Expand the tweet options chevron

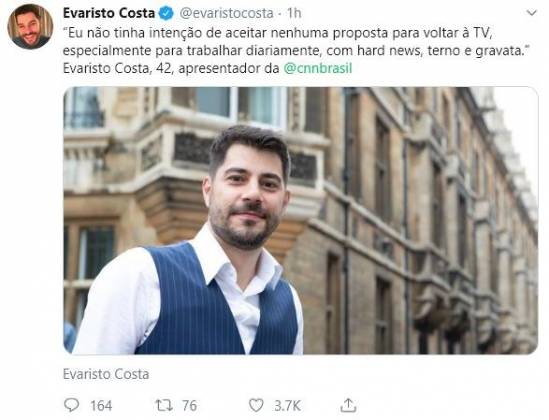[x=531, y=13]
